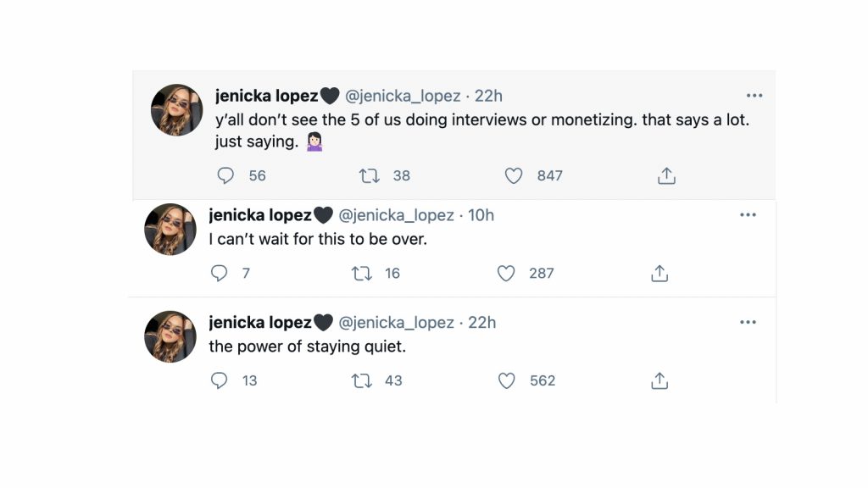Reply to the "5 of us" interviews tweet
This screenshot has height=488, width=868.
pos(225,175)
